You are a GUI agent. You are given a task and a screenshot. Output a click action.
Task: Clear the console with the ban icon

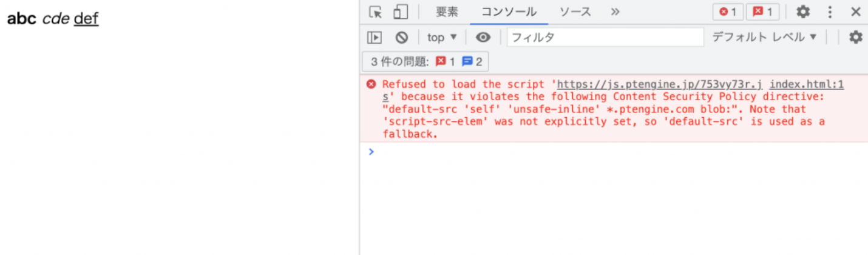402,37
